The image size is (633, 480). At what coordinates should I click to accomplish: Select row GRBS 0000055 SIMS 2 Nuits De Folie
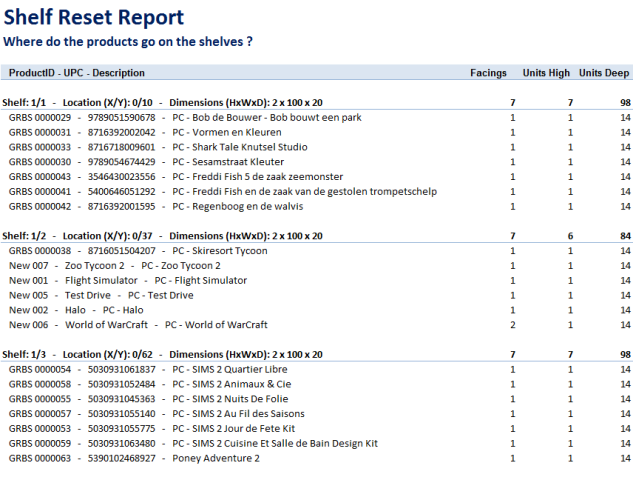(316, 399)
